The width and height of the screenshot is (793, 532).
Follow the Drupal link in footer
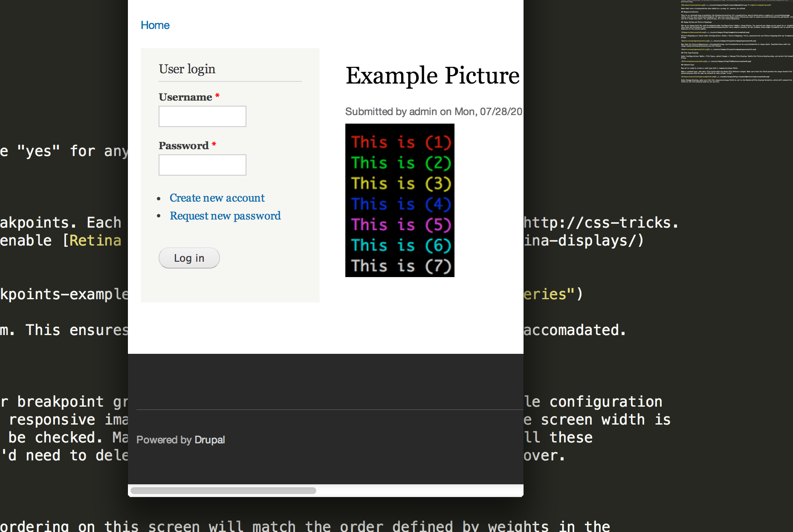(209, 440)
